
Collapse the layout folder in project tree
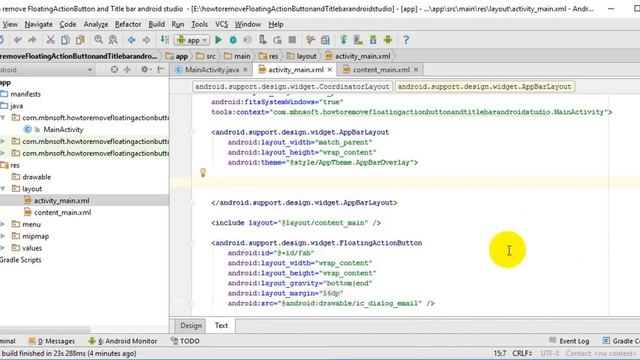click(3, 189)
